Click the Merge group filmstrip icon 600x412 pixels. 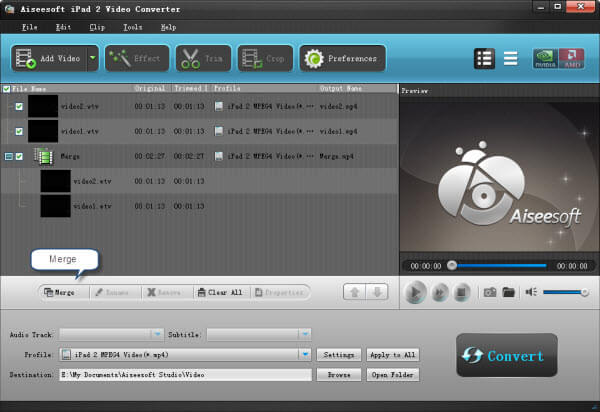click(x=43, y=156)
